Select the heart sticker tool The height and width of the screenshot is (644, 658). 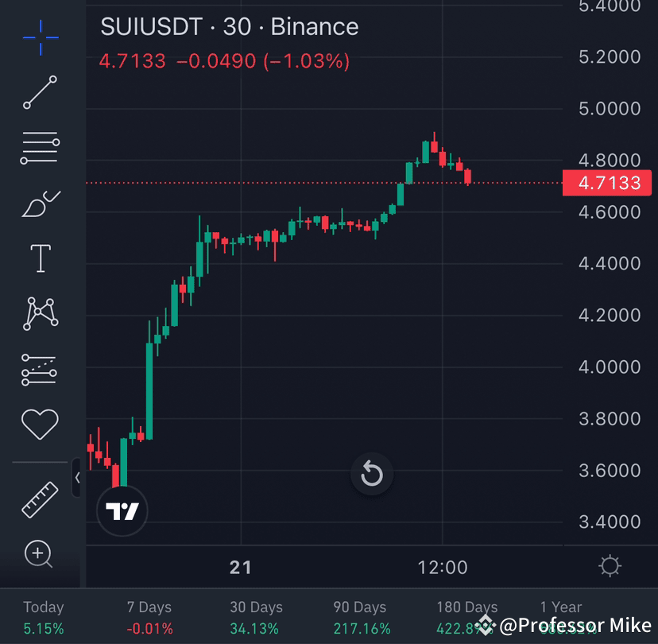click(40, 424)
